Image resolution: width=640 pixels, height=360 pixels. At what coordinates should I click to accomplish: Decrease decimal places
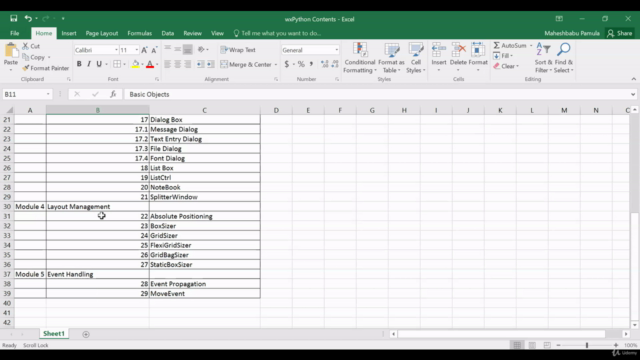(x=335, y=64)
